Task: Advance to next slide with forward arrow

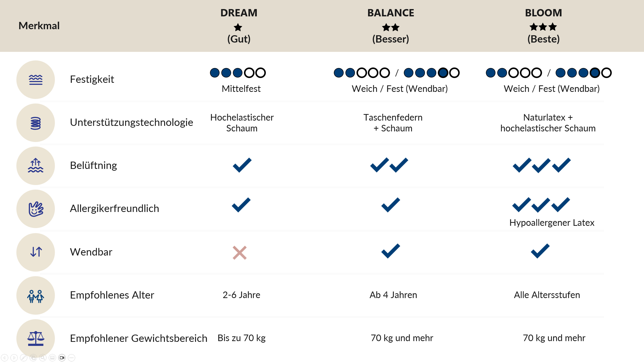Action: [14, 357]
